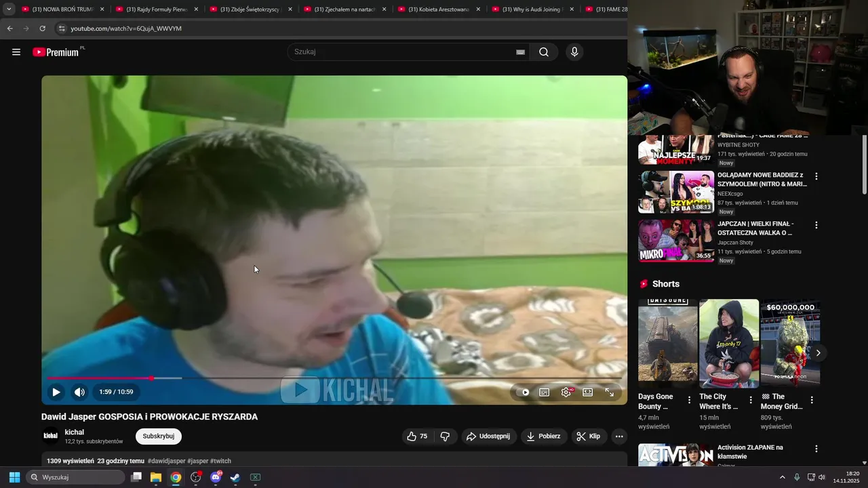Open the Chrome tab search dropdown
The width and height of the screenshot is (868, 488).
(9, 9)
